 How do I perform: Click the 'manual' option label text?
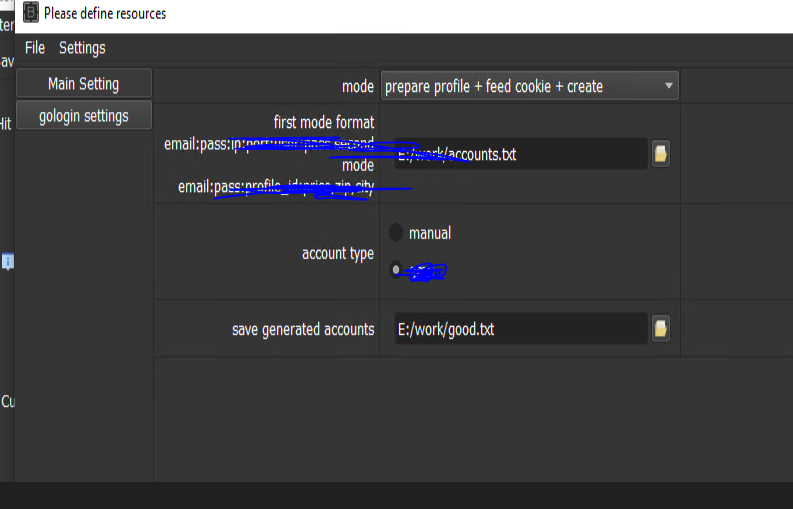click(430, 233)
